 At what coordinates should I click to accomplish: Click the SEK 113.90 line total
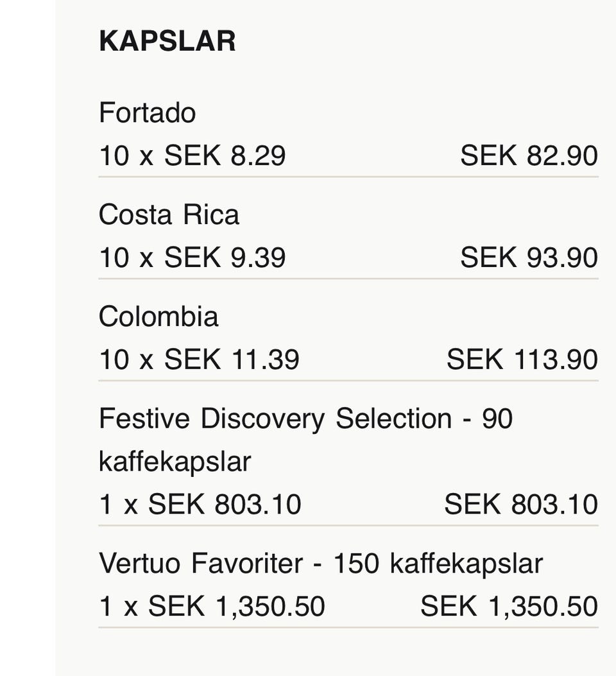coord(522,360)
